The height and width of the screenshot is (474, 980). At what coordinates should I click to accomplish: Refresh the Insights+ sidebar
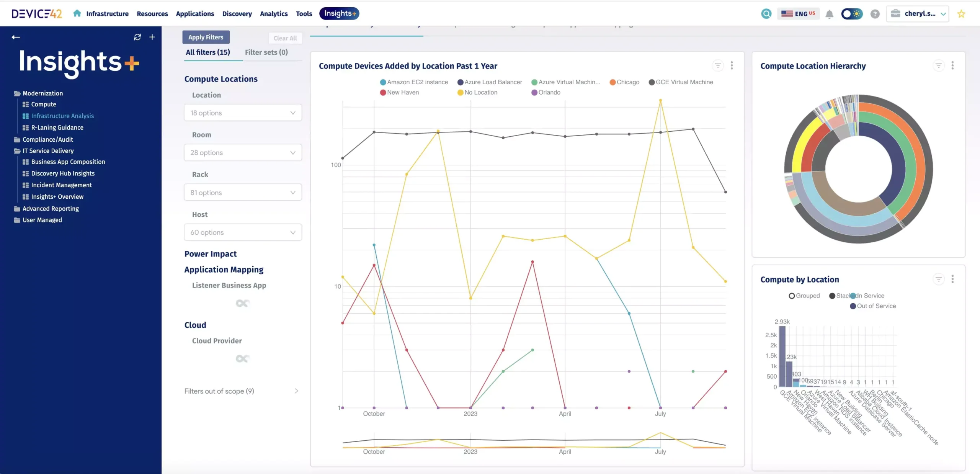(137, 37)
